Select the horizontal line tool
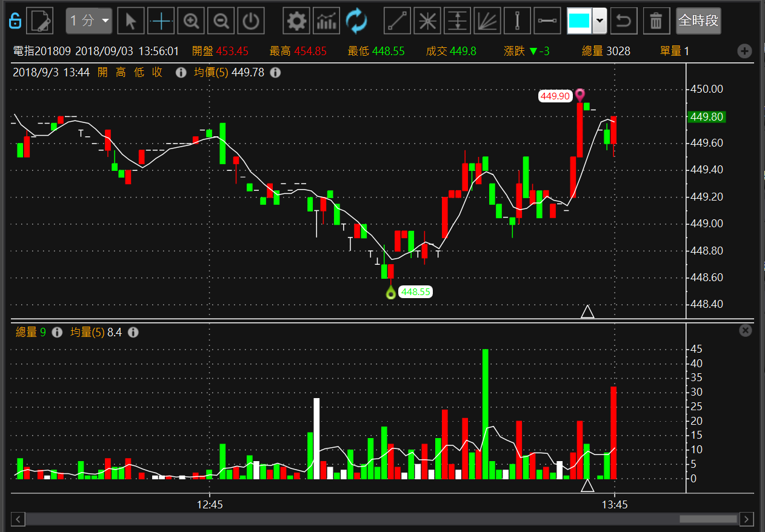Screen dimensions: 765x532 point(547,21)
